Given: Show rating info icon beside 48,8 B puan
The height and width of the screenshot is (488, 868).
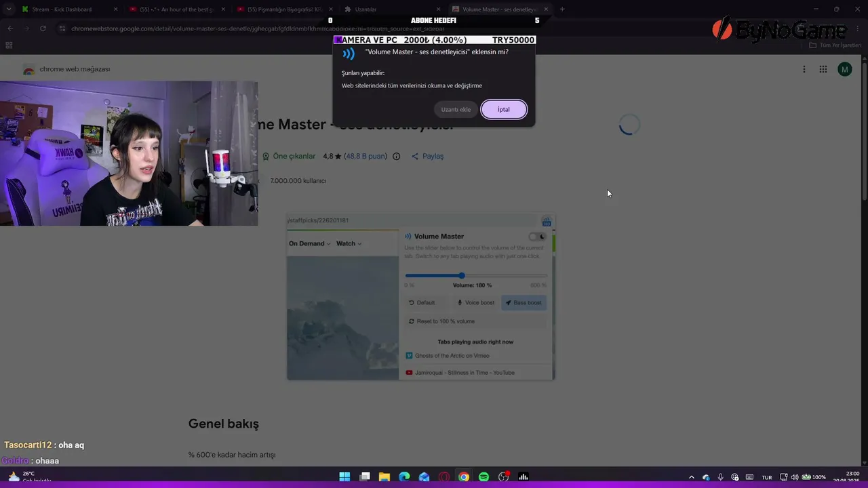Looking at the screenshot, I should point(396,157).
